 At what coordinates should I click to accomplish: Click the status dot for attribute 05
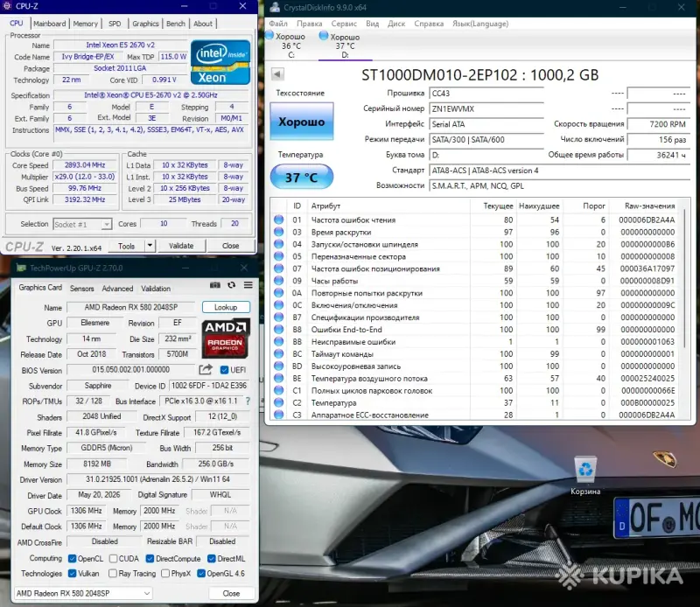279,256
